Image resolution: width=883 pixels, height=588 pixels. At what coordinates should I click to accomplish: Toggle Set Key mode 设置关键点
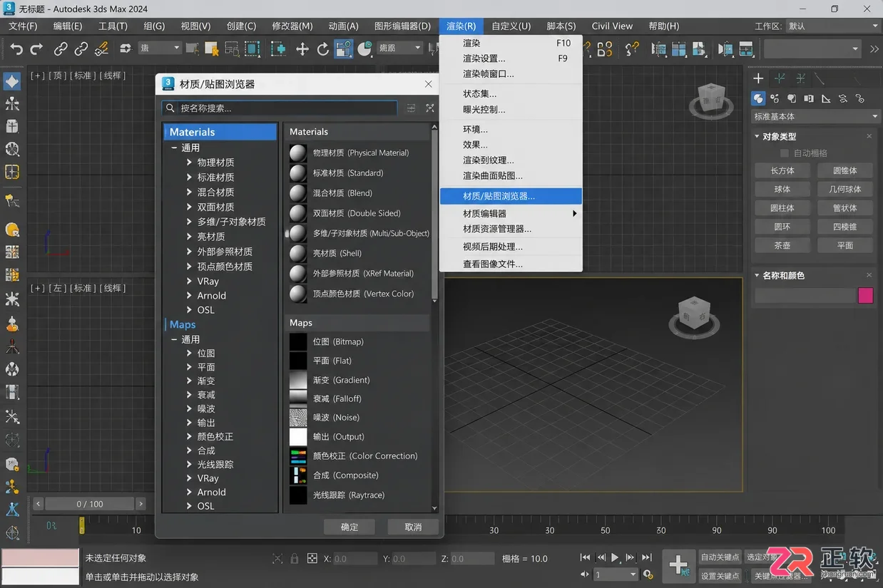pos(720,576)
